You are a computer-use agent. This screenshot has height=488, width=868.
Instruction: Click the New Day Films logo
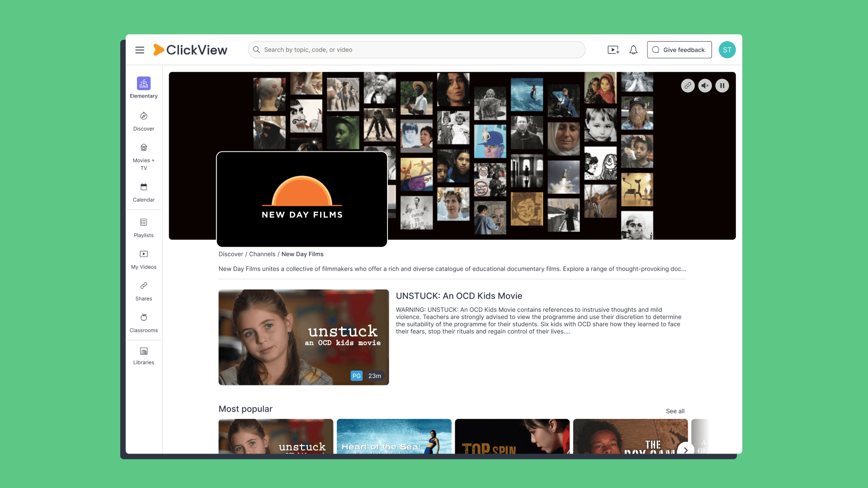(302, 199)
